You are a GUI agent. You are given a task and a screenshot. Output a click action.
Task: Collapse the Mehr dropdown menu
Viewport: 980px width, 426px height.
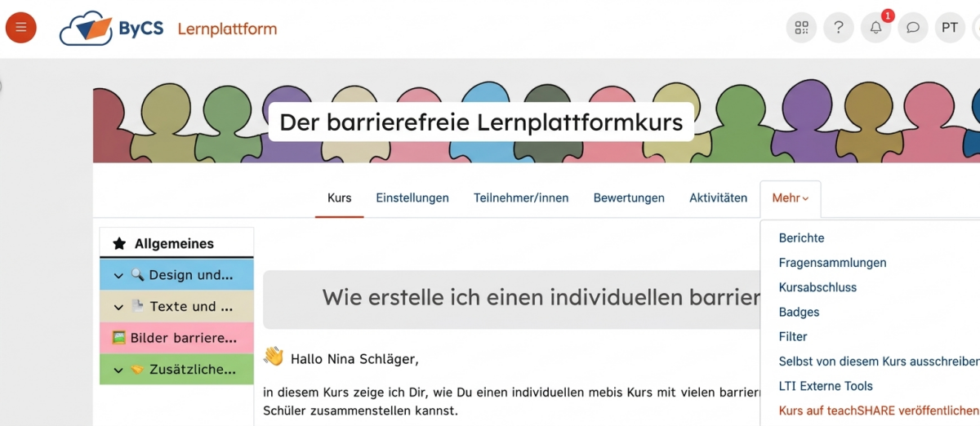pos(790,198)
